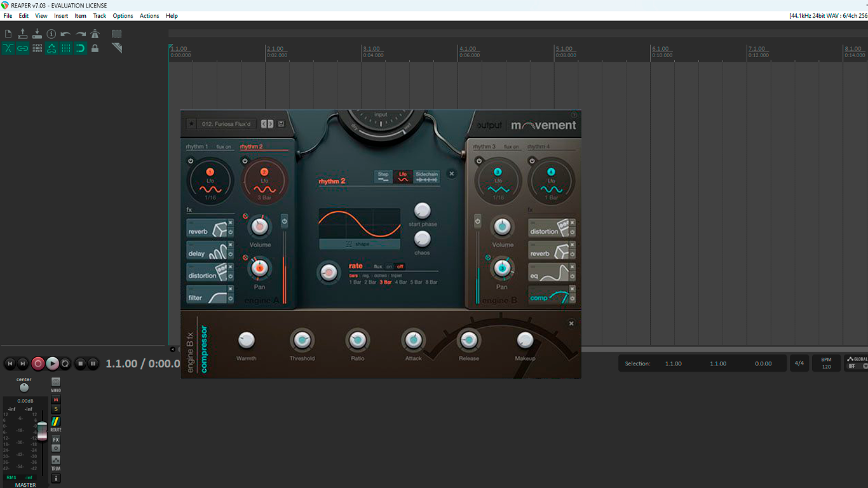Select Sidechain modulation mode
The height and width of the screenshot is (488, 868).
click(427, 177)
